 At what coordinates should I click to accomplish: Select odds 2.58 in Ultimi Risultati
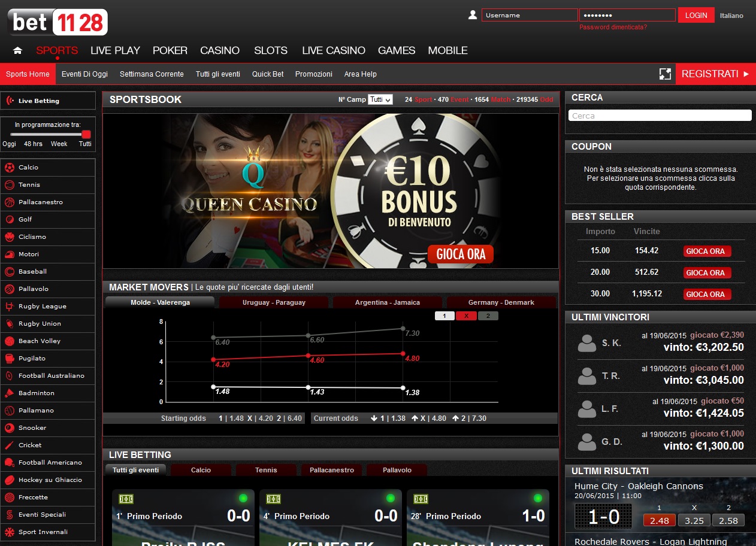pyautogui.click(x=728, y=520)
